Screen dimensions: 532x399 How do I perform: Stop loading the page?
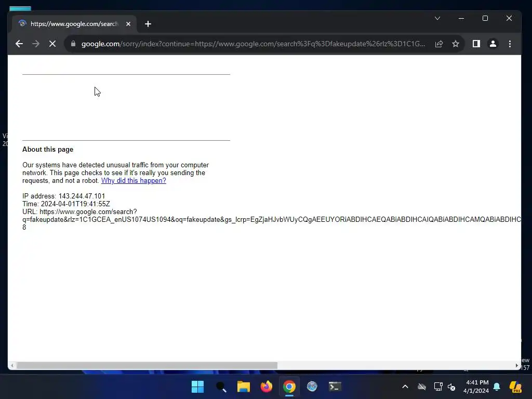tap(52, 44)
